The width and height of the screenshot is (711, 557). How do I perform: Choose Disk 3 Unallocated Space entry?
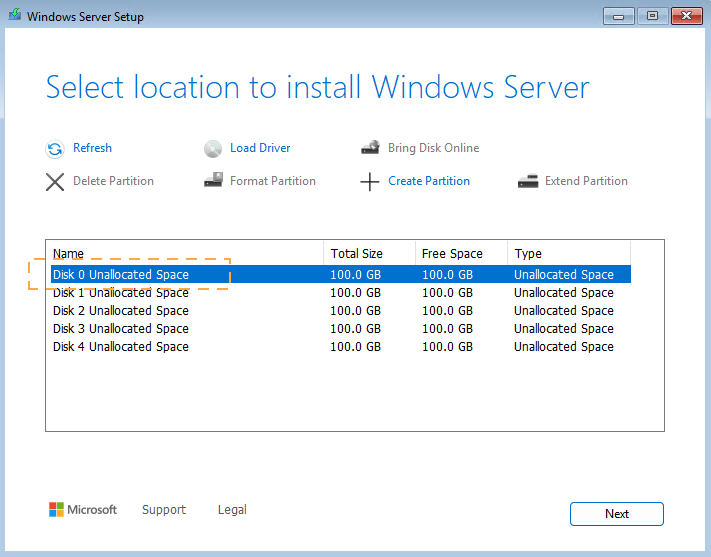(121, 329)
